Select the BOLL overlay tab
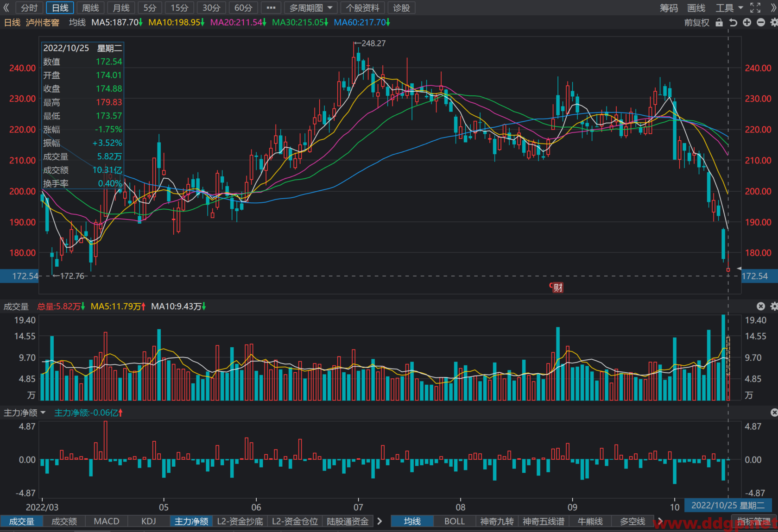Screen dimensions: 778x532 [x=455, y=521]
